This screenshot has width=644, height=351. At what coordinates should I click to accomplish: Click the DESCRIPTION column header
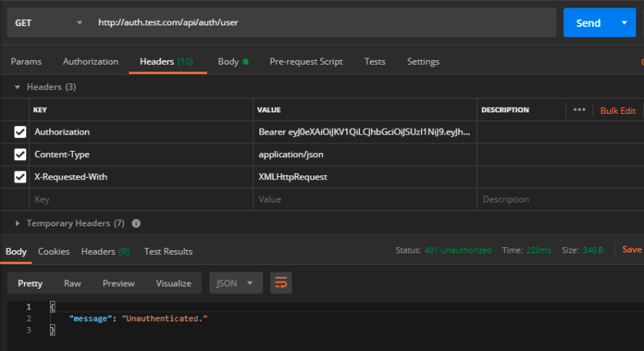click(x=505, y=110)
